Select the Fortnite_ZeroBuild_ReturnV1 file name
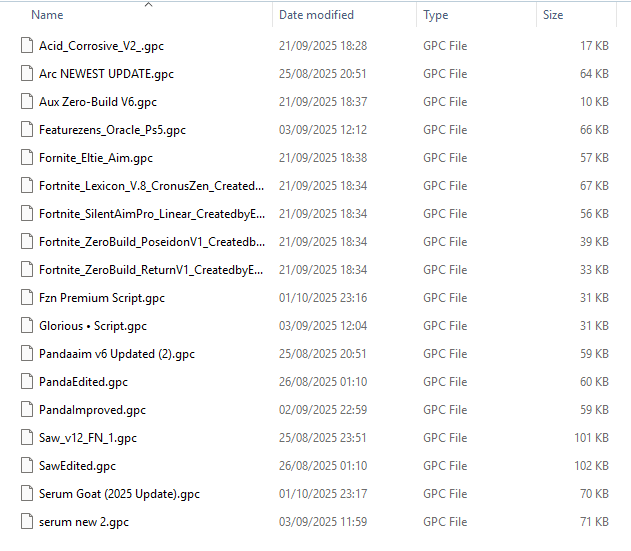This screenshot has width=631, height=551. (x=151, y=270)
